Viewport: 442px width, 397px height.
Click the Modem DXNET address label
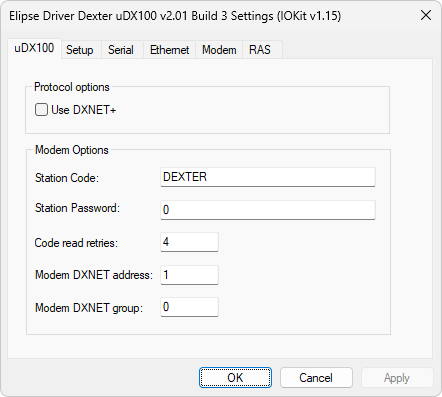(x=94, y=275)
